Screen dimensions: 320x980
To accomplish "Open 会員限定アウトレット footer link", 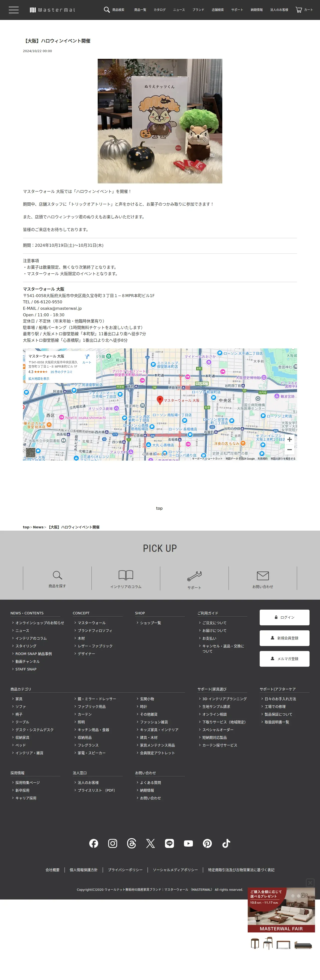I will point(157,753).
